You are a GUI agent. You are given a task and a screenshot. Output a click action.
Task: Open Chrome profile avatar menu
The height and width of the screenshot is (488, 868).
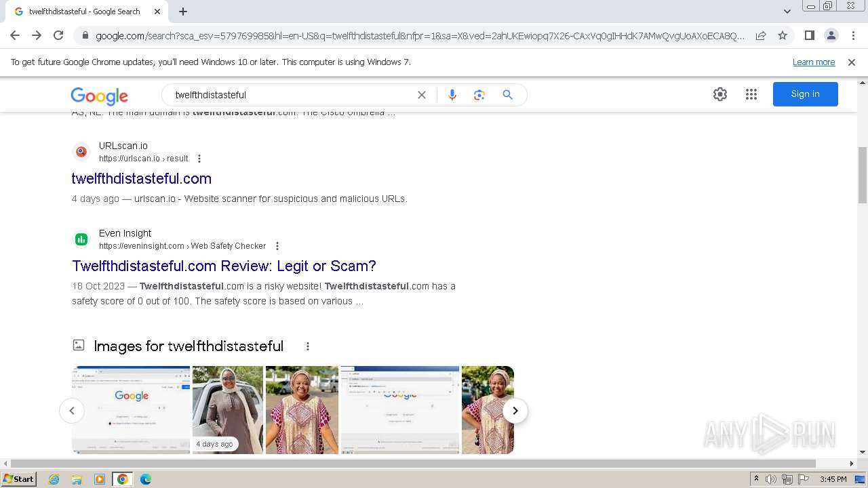831,35
